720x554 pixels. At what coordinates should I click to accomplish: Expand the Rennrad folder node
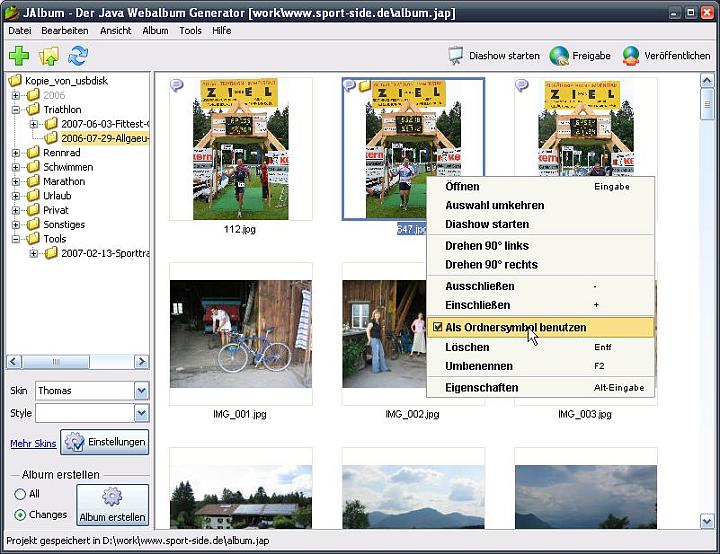pyautogui.click(x=16, y=153)
